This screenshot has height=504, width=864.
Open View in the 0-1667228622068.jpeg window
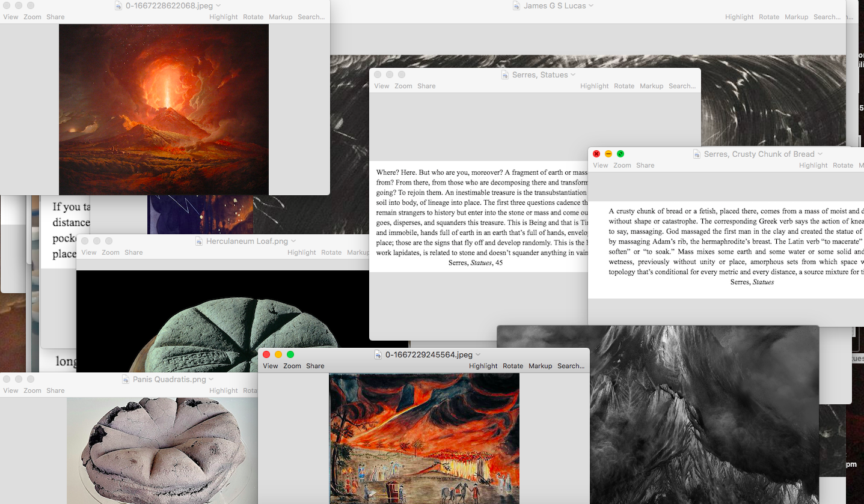coord(11,17)
